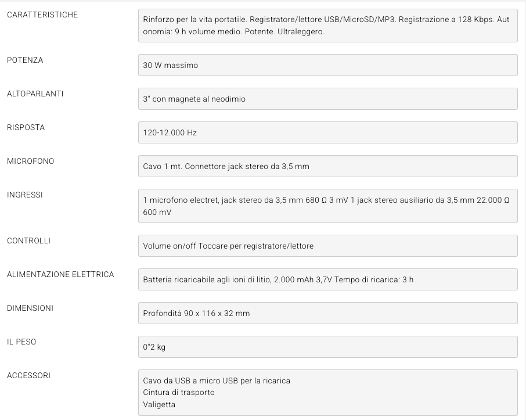Click the CARATTERISTICHE description text box
Screen dimensions: 526x420
pyautogui.click(x=327, y=26)
